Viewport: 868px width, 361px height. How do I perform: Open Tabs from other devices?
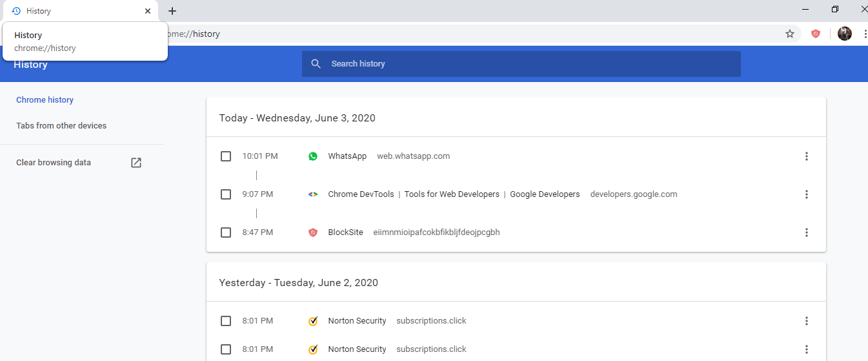coord(61,126)
